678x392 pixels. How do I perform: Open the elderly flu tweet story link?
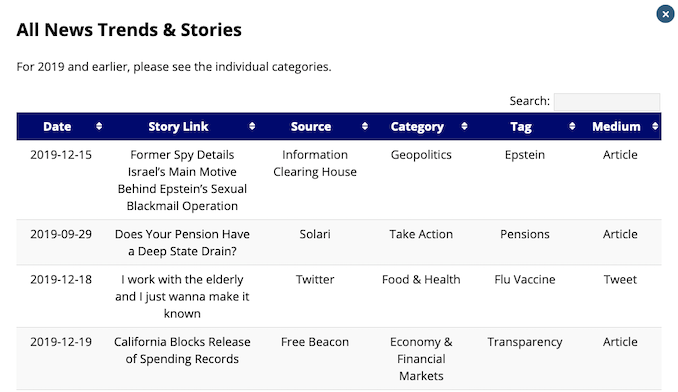tap(182, 296)
